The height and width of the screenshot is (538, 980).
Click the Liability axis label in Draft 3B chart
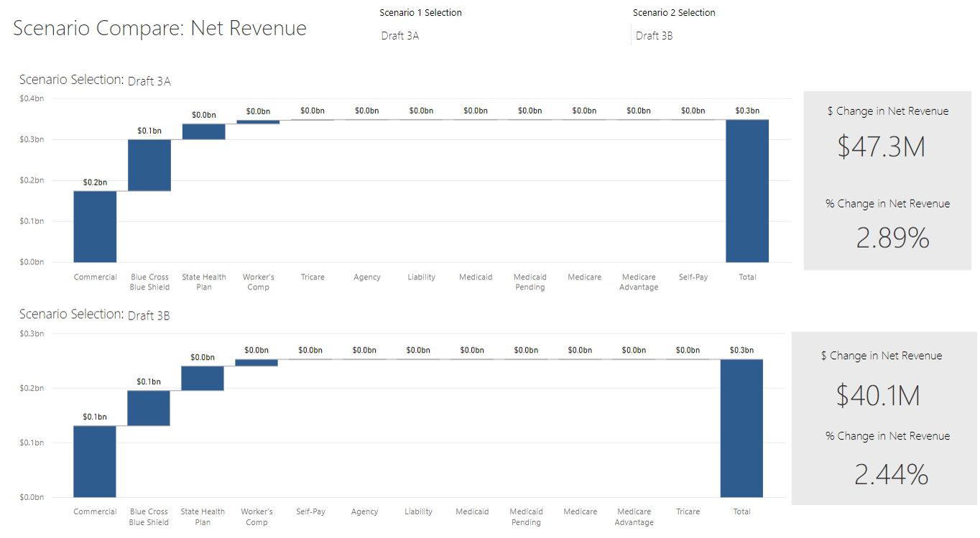(418, 512)
